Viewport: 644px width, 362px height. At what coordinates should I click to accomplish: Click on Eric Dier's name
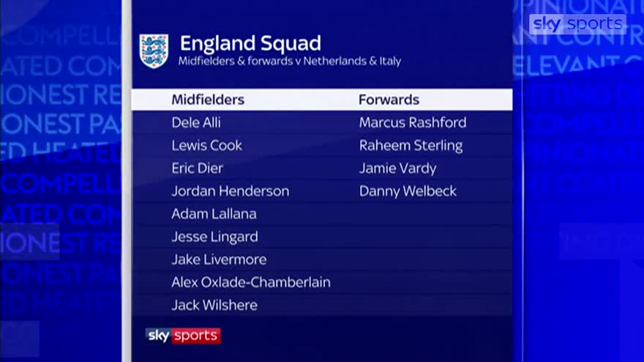197,169
